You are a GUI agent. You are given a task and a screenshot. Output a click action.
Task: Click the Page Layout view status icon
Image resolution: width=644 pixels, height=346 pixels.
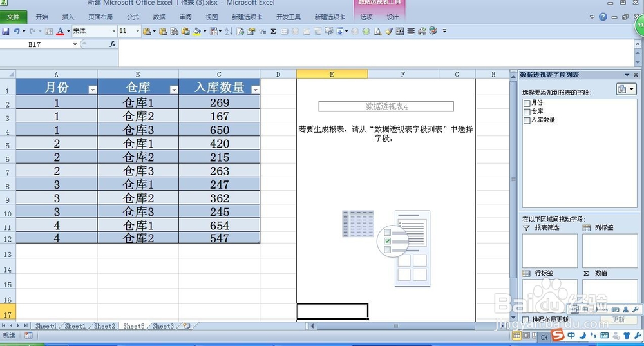point(526,336)
